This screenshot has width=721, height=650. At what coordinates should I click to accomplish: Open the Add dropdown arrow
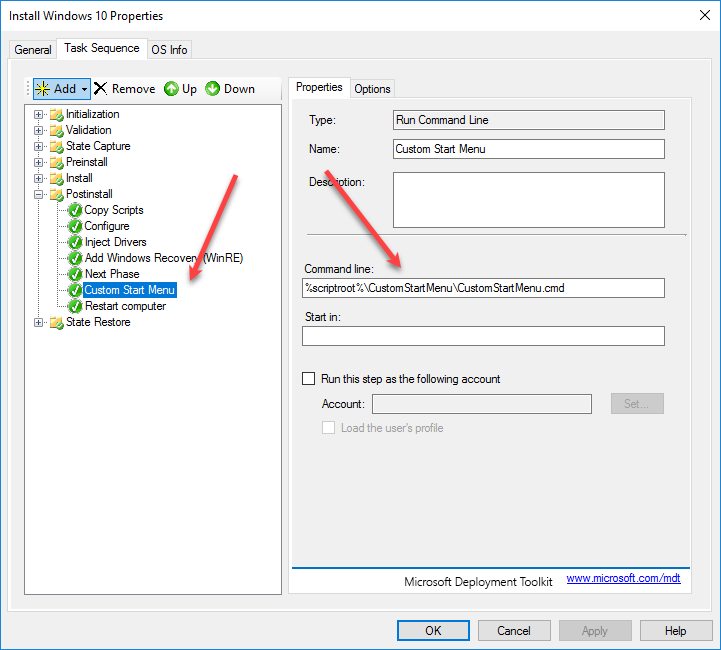point(84,89)
